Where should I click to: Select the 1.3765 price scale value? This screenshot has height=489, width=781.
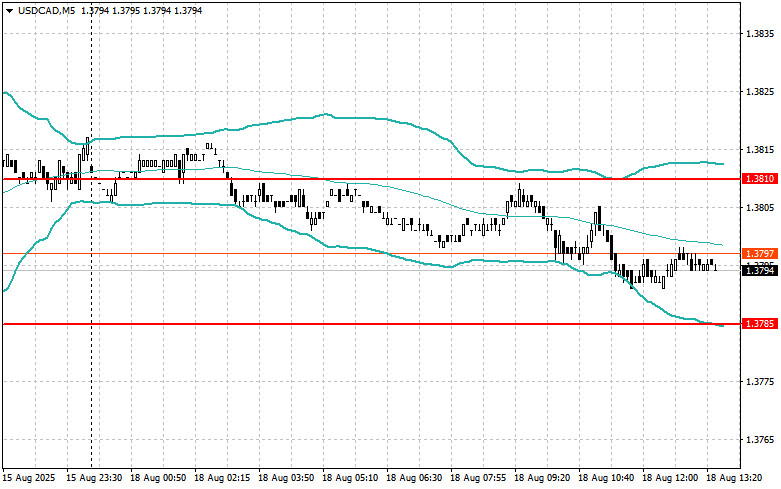(x=761, y=440)
